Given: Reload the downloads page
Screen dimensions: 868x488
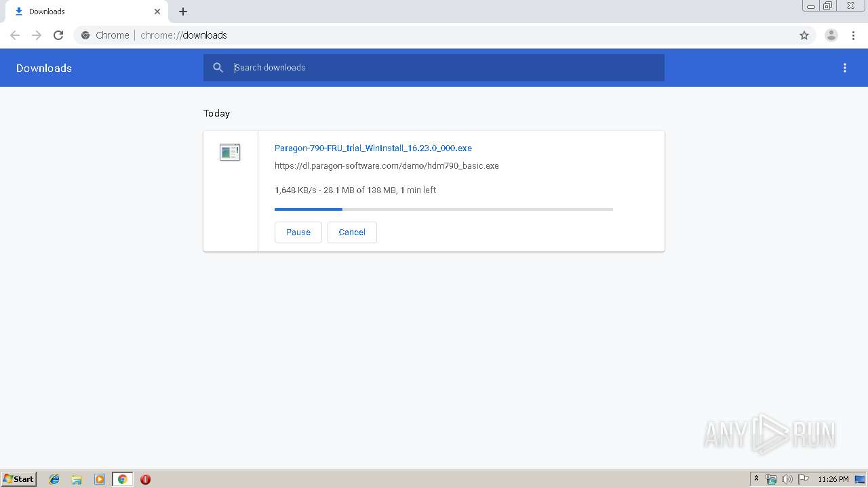Looking at the screenshot, I should [x=58, y=35].
